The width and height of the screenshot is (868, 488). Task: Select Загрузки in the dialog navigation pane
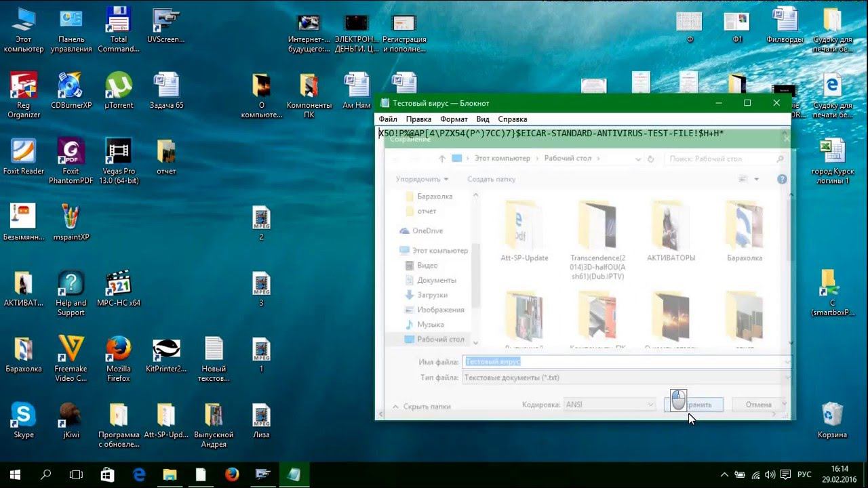(x=432, y=295)
